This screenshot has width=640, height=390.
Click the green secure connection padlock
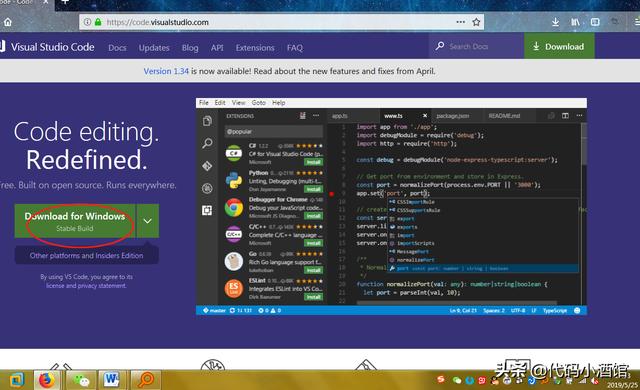[x=98, y=22]
